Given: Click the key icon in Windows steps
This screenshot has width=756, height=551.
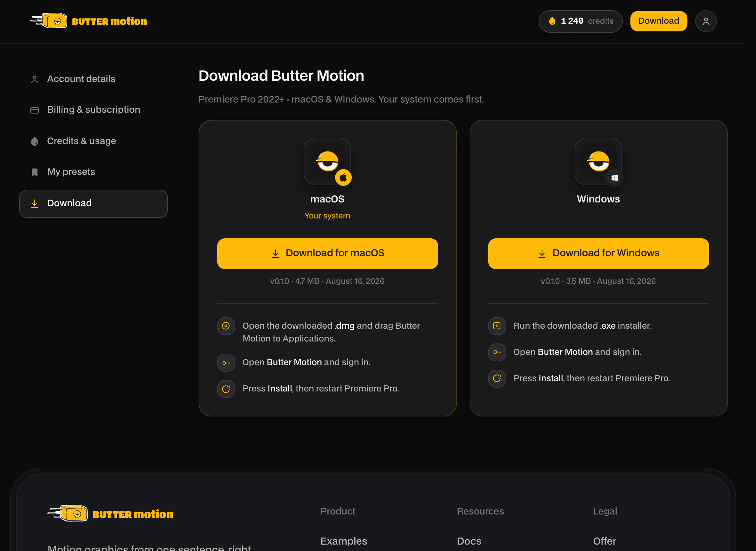Looking at the screenshot, I should coord(497,352).
